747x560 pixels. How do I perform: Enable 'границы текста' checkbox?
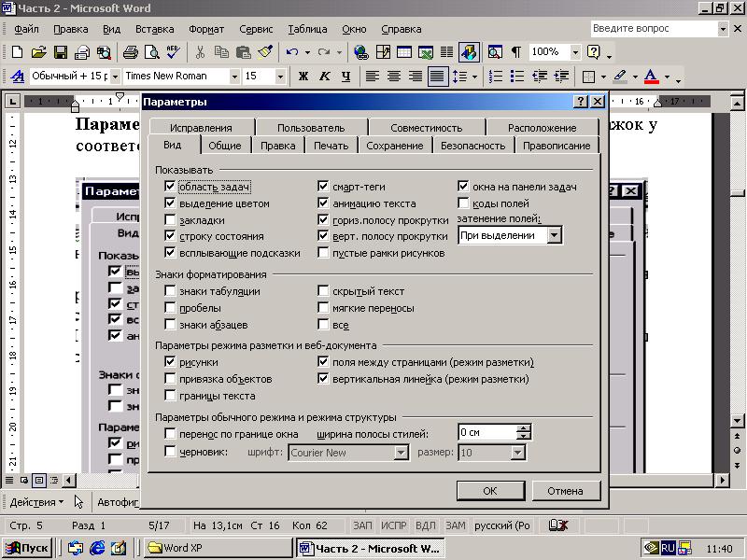click(170, 395)
